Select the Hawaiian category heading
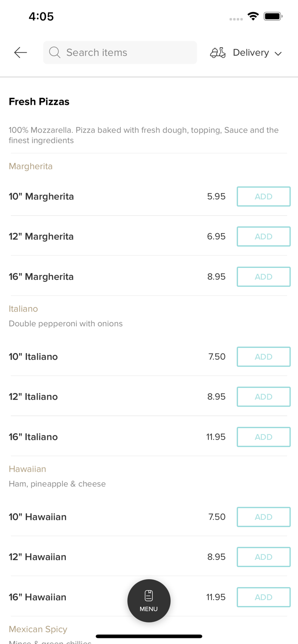The height and width of the screenshot is (644, 298). pyautogui.click(x=27, y=469)
